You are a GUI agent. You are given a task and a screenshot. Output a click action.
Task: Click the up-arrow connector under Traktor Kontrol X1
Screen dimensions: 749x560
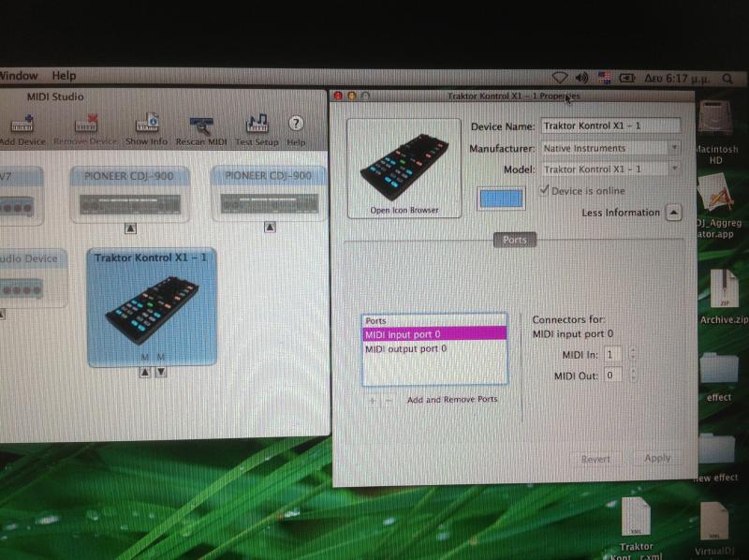click(x=145, y=372)
